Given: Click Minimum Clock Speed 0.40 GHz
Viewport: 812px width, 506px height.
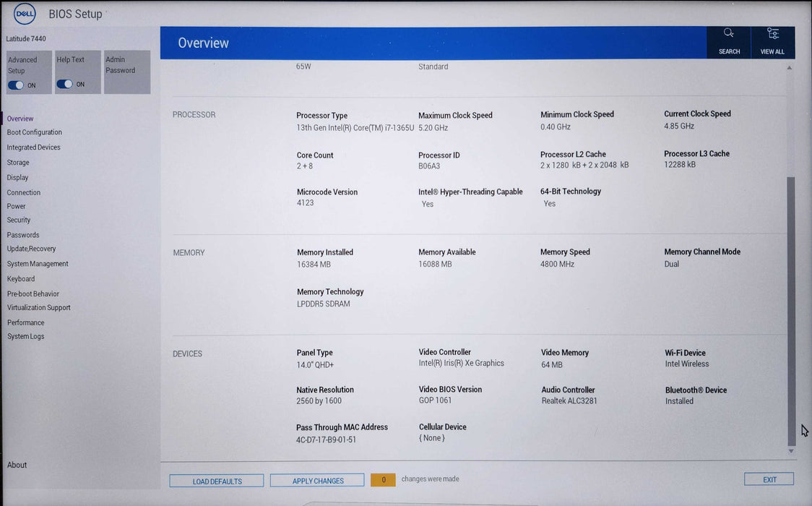Looking at the screenshot, I should tap(555, 127).
